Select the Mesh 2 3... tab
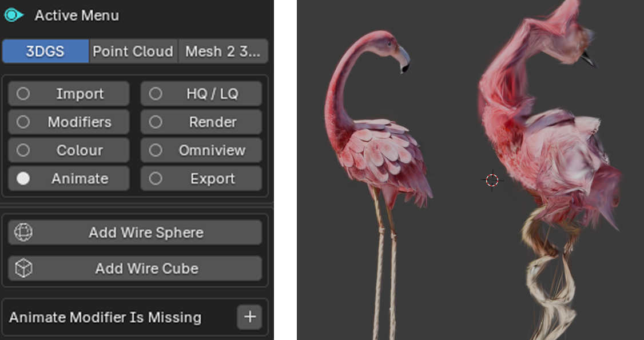 223,51
